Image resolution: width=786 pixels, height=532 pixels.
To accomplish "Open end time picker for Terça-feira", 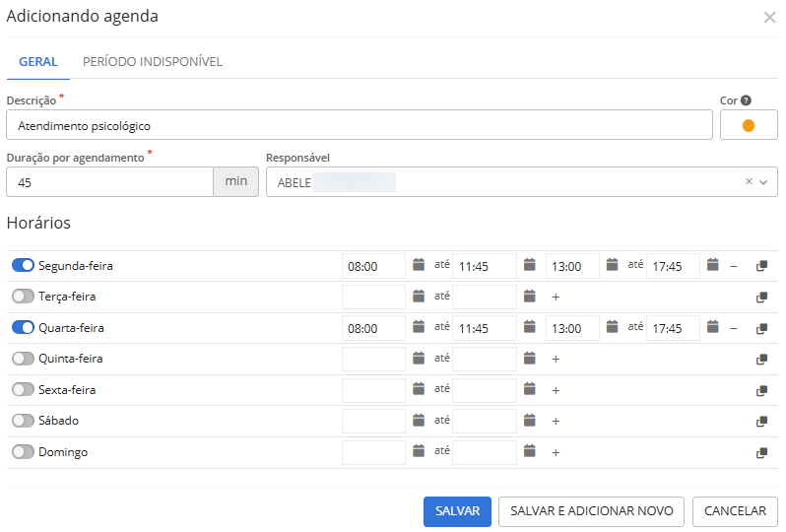I will (529, 297).
